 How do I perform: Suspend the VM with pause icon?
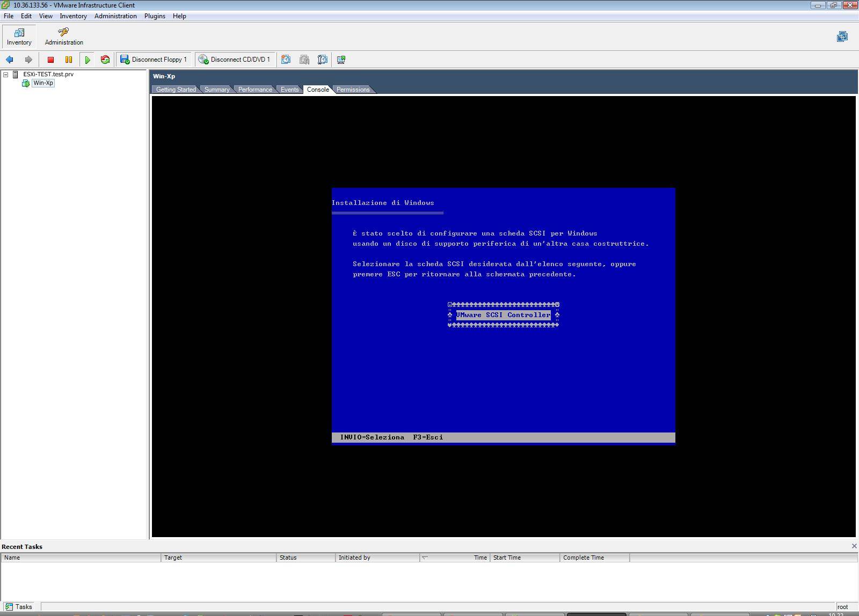[x=69, y=60]
